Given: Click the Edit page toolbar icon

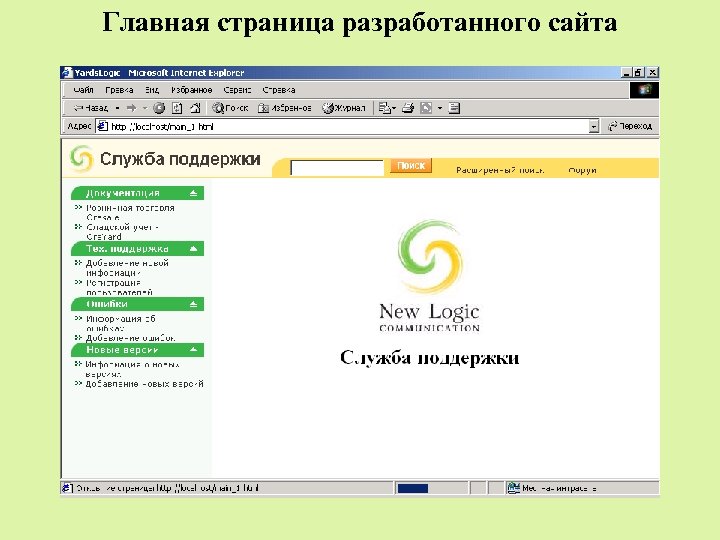Looking at the screenshot, I should point(426,108).
